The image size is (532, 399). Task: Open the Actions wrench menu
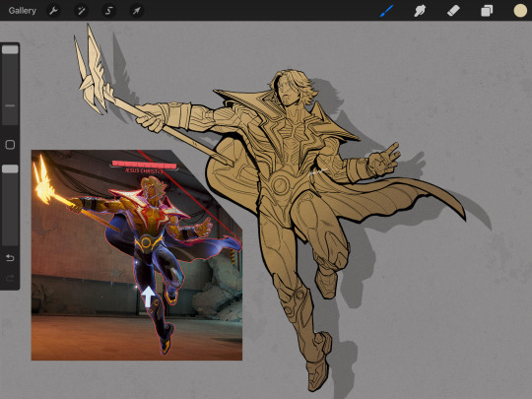coord(53,11)
